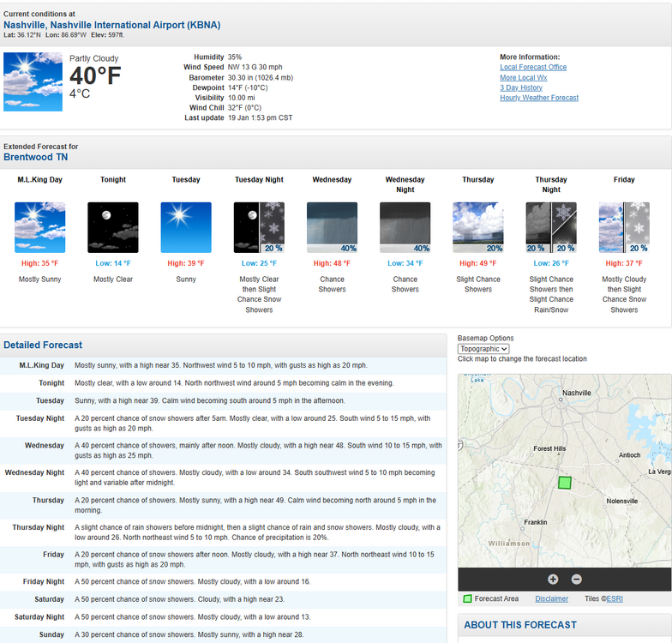Click the Tonight mostly clear moon icon
Image resolution: width=672 pixels, height=643 pixels.
click(x=113, y=227)
